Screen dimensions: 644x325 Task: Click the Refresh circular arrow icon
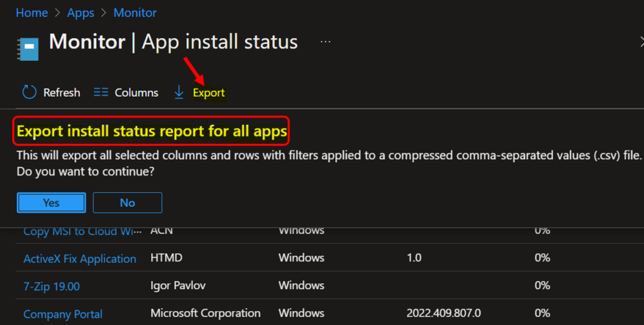coord(30,92)
